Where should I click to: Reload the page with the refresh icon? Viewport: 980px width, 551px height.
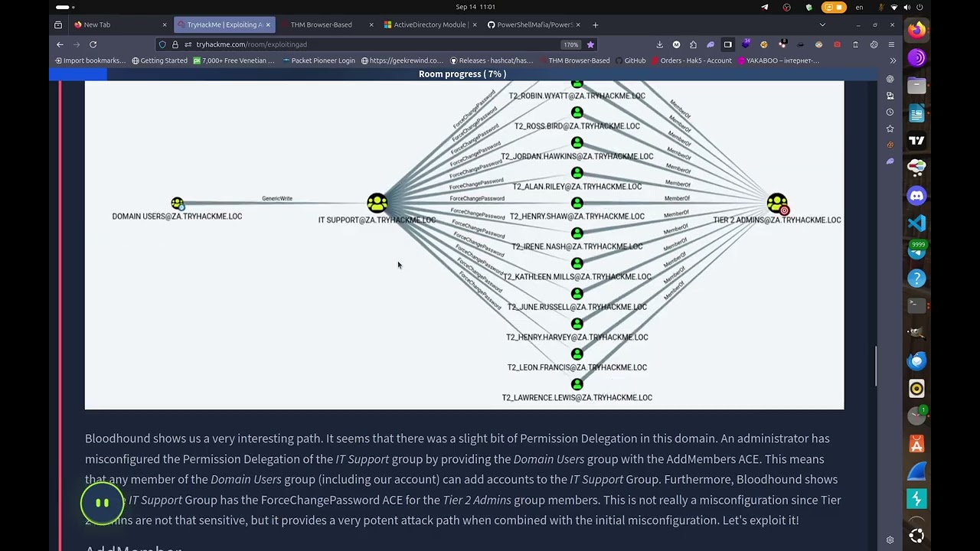pyautogui.click(x=93, y=44)
